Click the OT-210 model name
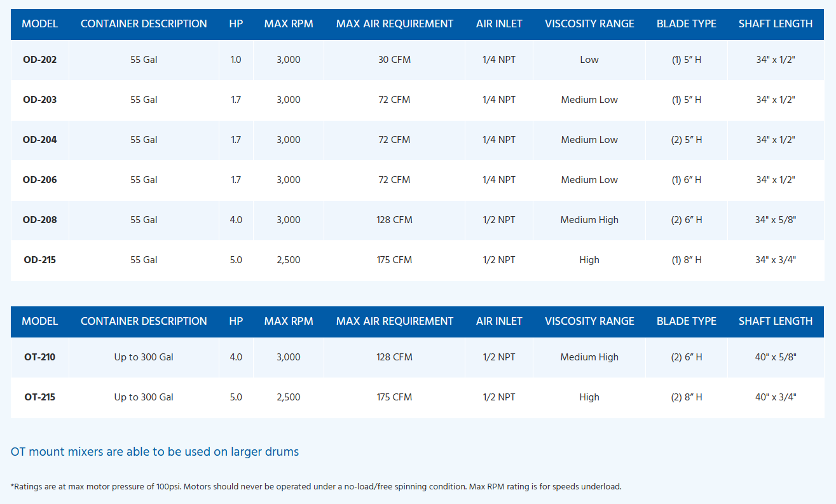The image size is (836, 504). 39,357
